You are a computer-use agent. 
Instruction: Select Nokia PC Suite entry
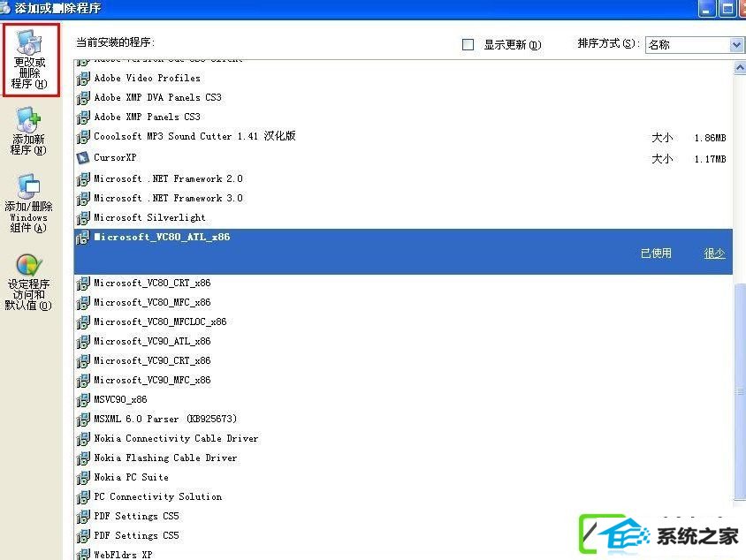coord(132,478)
